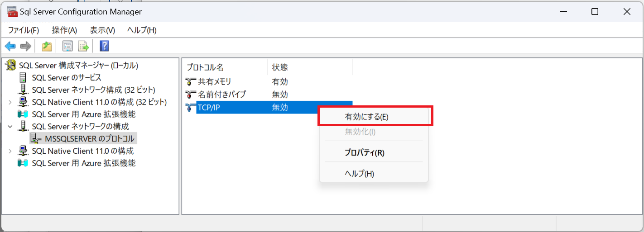Image resolution: width=644 pixels, height=232 pixels.
Task: Select the lower SQL Native Client 11.0 の構成
Action: [82, 151]
